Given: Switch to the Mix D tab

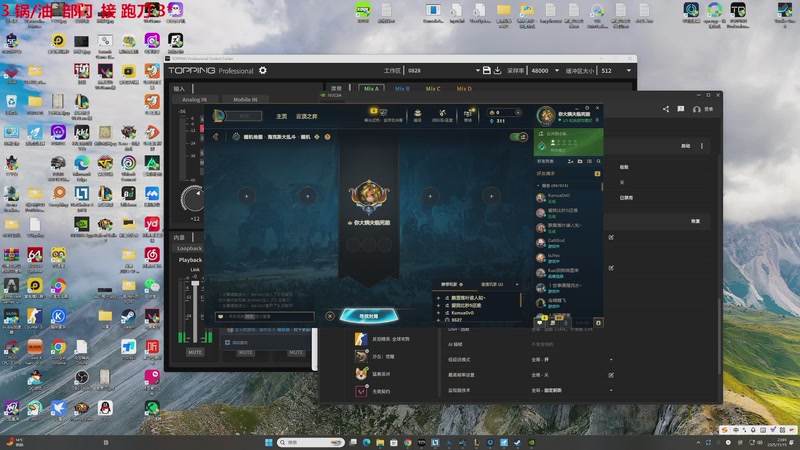Looking at the screenshot, I should pyautogui.click(x=464, y=88).
